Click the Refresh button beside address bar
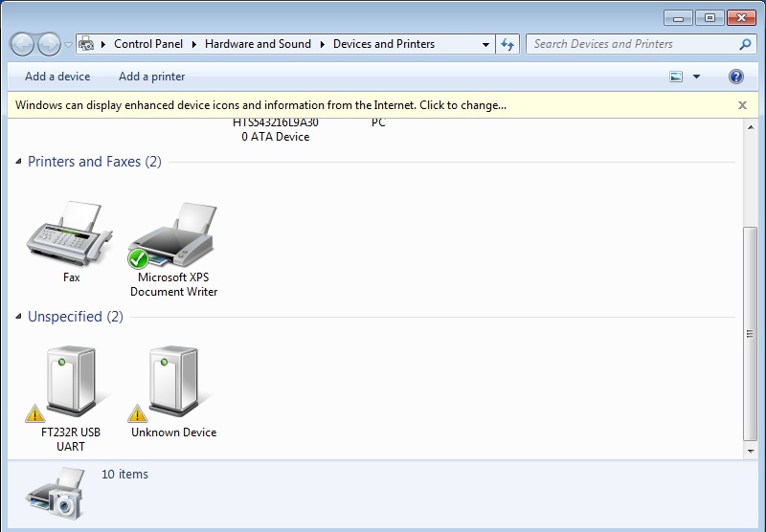766x532 pixels. click(x=507, y=44)
